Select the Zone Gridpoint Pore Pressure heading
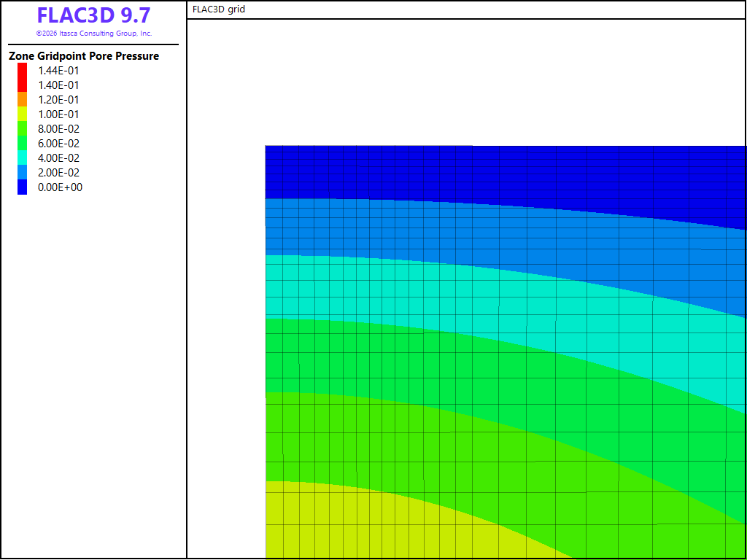The image size is (747, 560). [84, 56]
